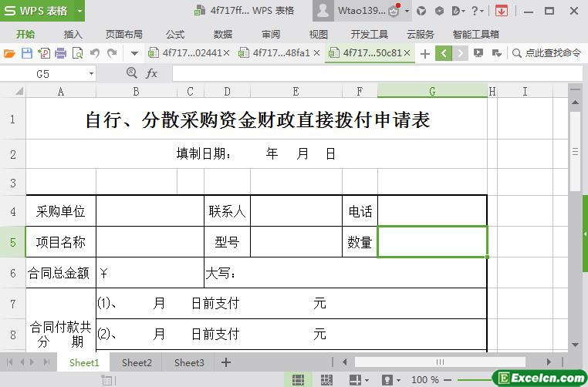
Task: Open Insert Function with fx button
Action: point(151,73)
